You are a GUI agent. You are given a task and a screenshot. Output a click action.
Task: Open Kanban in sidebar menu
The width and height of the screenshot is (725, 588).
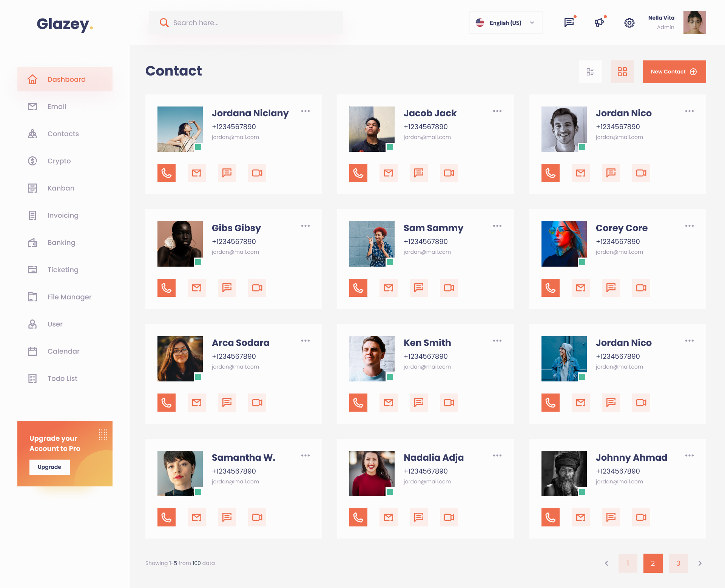pos(61,188)
